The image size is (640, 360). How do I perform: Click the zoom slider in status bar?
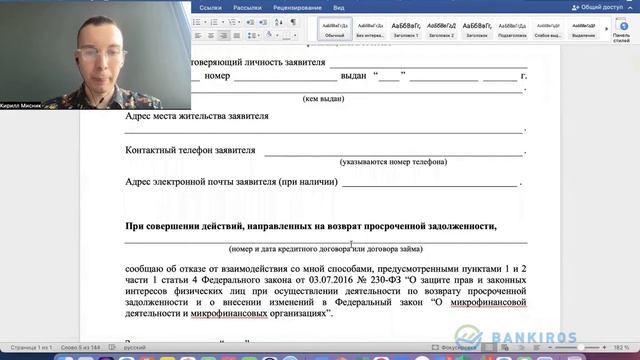(577, 347)
